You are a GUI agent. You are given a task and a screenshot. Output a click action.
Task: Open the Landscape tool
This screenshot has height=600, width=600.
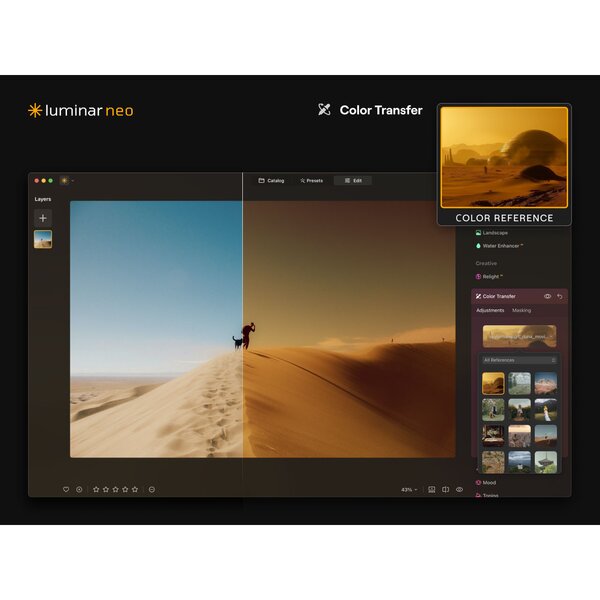click(491, 233)
